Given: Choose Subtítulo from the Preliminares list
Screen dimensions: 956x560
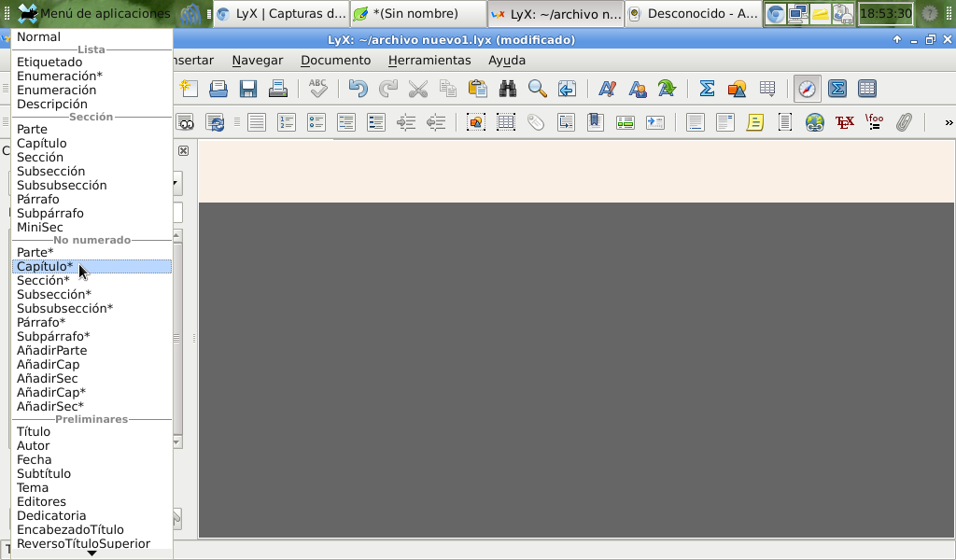Looking at the screenshot, I should tap(44, 473).
